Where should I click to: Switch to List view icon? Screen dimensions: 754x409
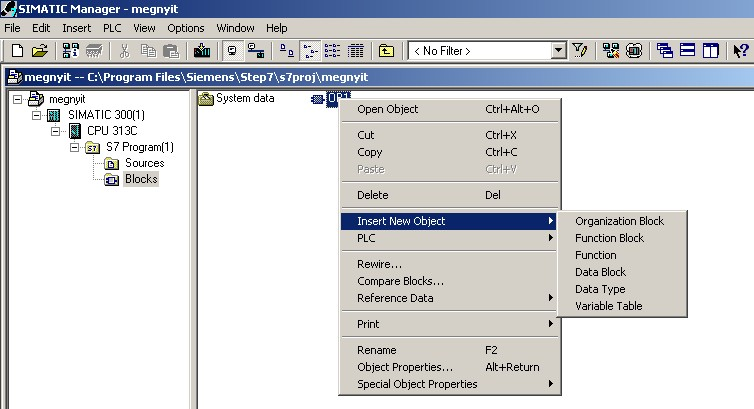tap(332, 50)
